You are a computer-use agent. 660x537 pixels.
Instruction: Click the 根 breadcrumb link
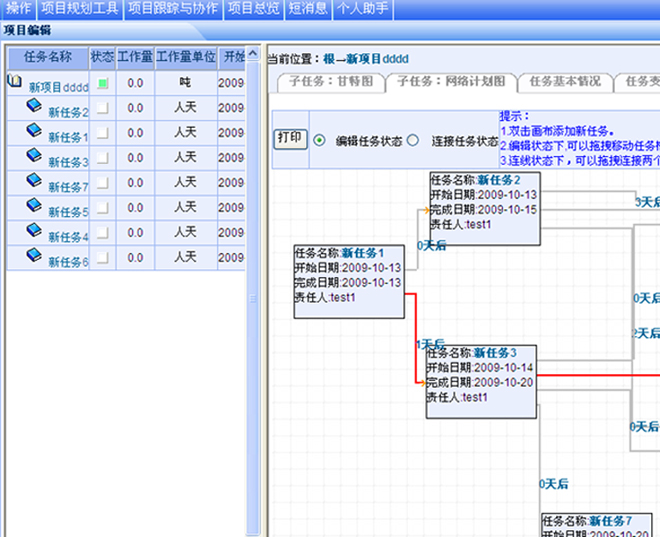click(x=328, y=60)
